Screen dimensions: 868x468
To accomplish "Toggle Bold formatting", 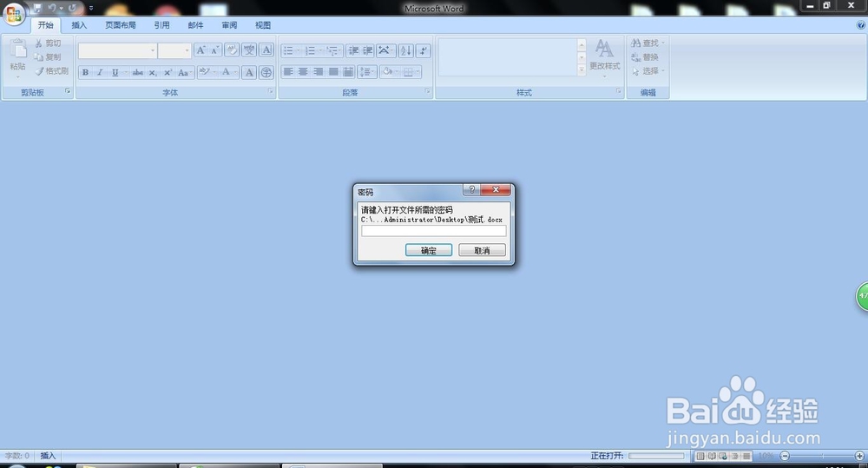I will point(85,73).
